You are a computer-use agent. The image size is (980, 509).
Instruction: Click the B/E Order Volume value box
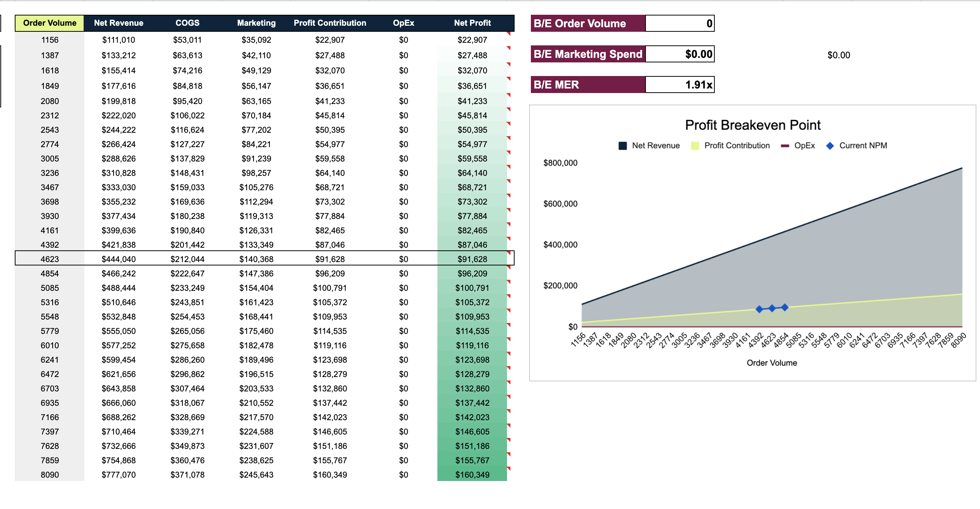[680, 23]
